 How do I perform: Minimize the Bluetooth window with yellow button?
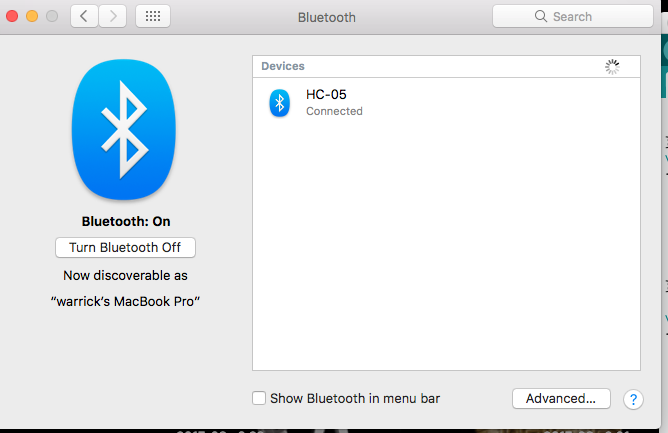click(32, 16)
